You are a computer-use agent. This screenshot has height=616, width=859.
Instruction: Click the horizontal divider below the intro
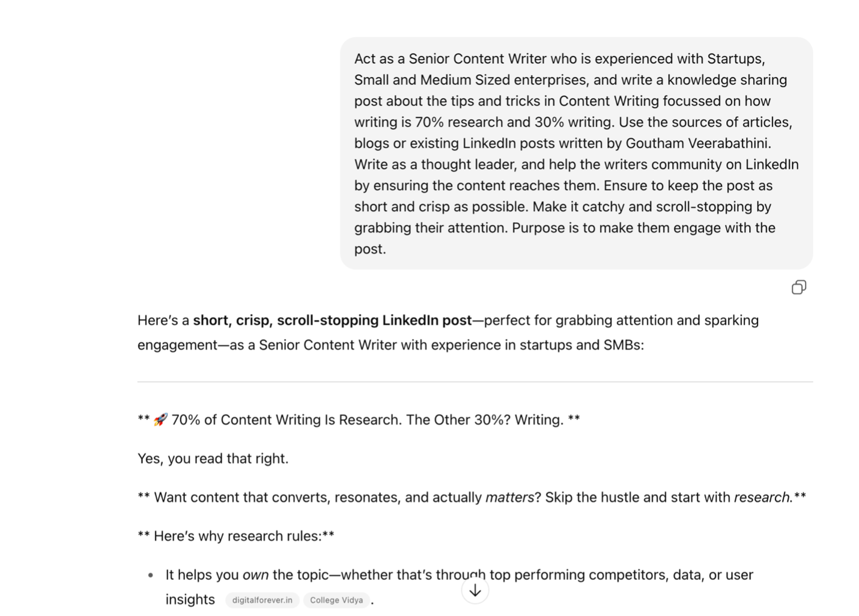pos(475,381)
